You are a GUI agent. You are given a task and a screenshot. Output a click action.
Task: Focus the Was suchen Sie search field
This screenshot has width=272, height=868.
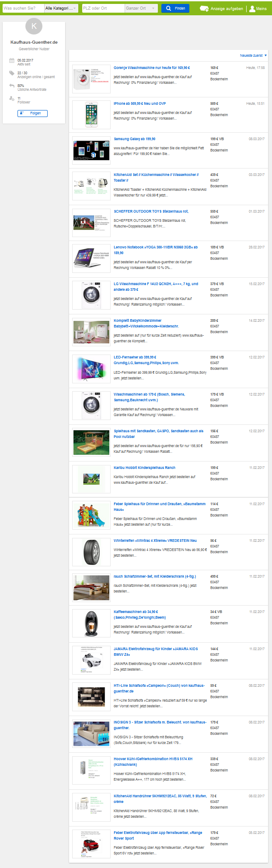(23, 8)
